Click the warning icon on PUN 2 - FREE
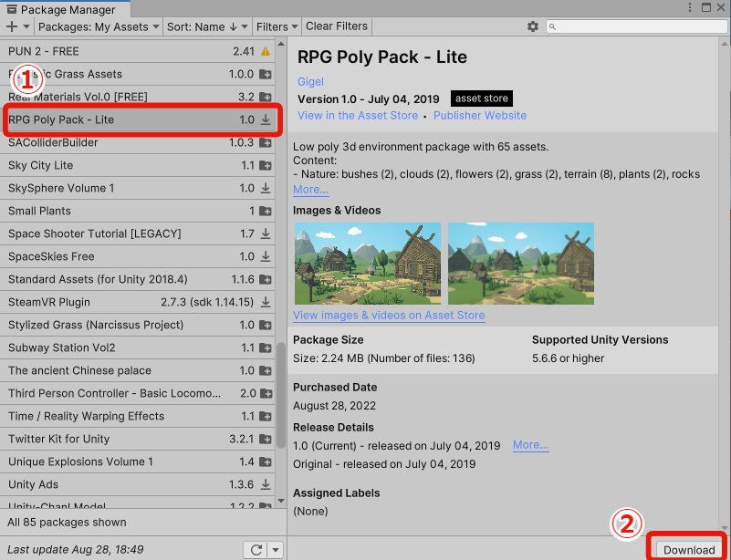Screen dimensions: 731x560 (x=266, y=51)
